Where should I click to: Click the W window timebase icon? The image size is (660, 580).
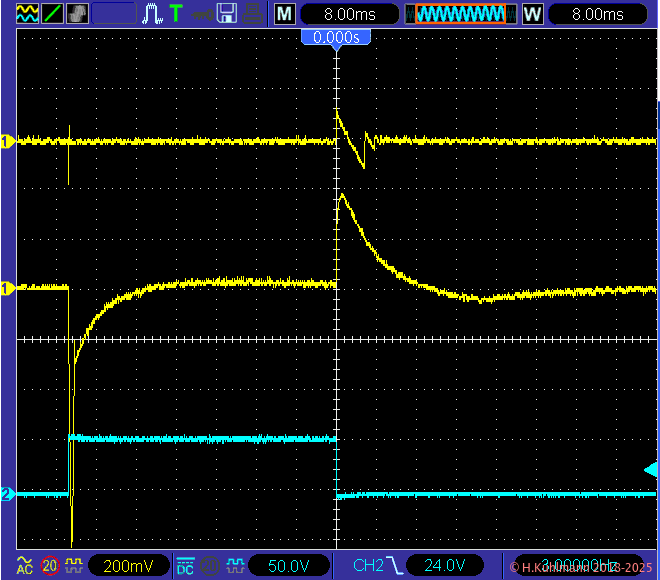(x=532, y=14)
